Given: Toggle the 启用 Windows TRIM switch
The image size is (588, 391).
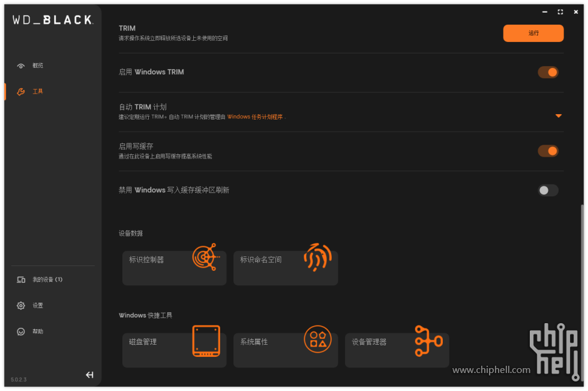Looking at the screenshot, I should click(x=548, y=72).
